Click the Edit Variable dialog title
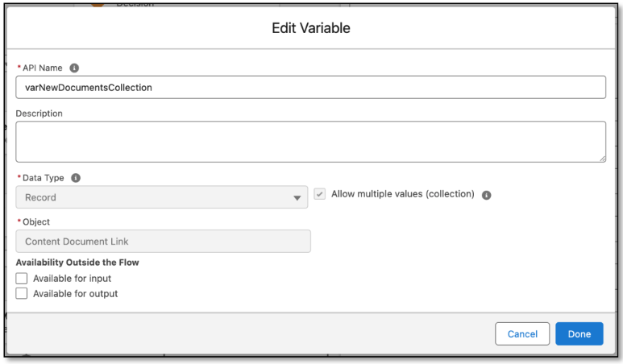 (310, 29)
